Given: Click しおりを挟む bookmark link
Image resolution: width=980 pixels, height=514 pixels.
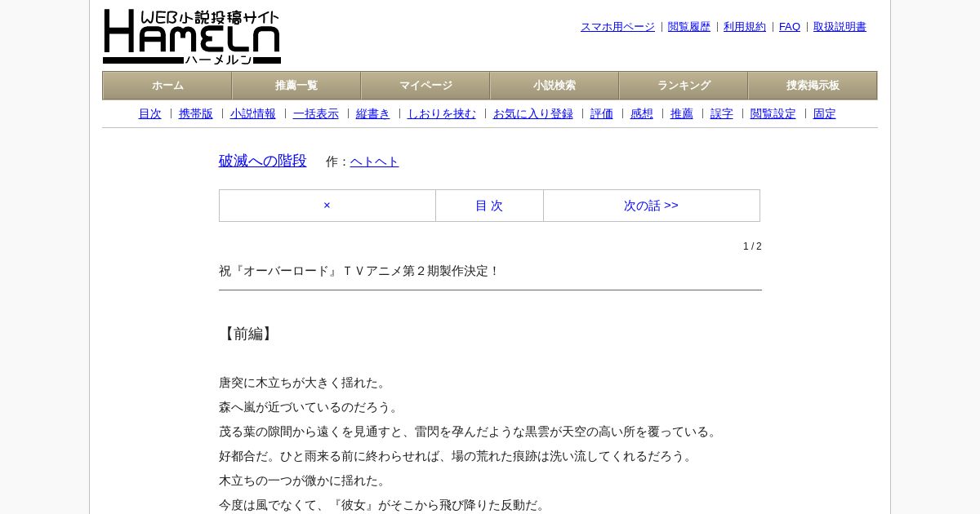Looking at the screenshot, I should [x=442, y=114].
